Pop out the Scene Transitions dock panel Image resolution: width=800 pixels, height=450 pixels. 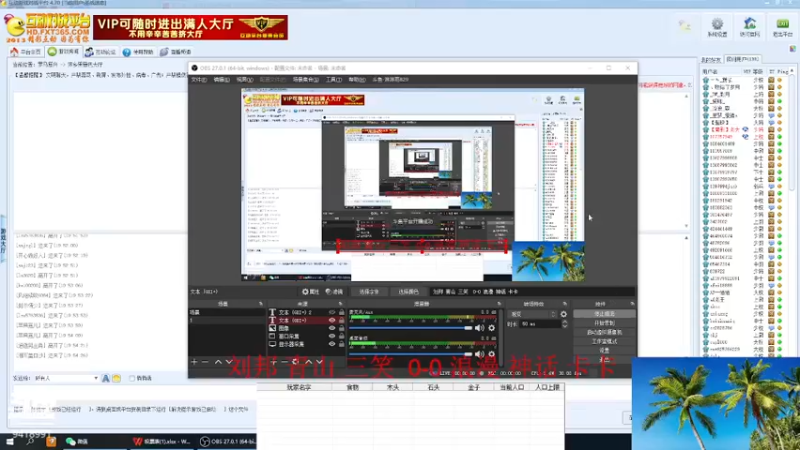pyautogui.click(x=565, y=304)
